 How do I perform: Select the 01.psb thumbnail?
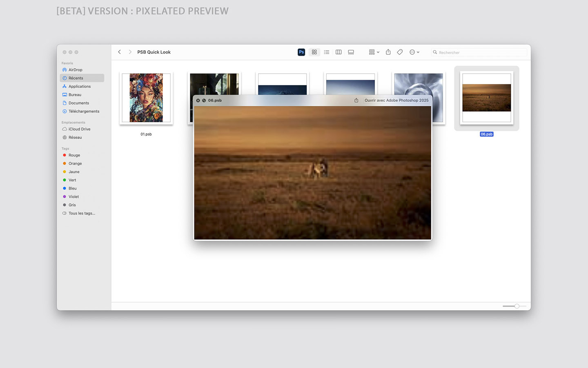(x=146, y=98)
